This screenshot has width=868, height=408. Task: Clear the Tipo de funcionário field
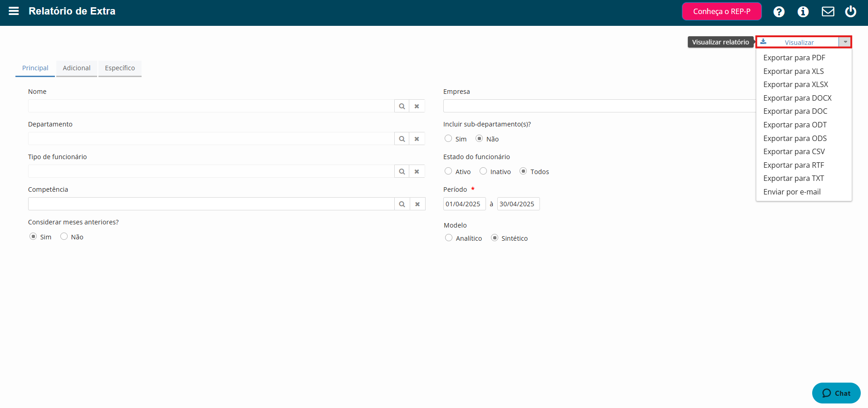[x=417, y=171]
